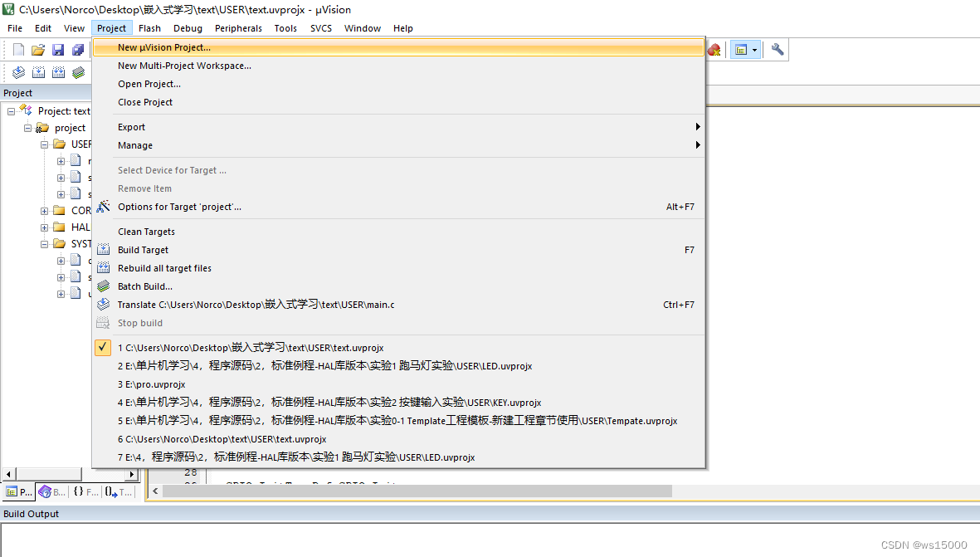Screen dimensions: 980x557
Task: Click the Rebuild toolbar icon
Action: [x=58, y=72]
